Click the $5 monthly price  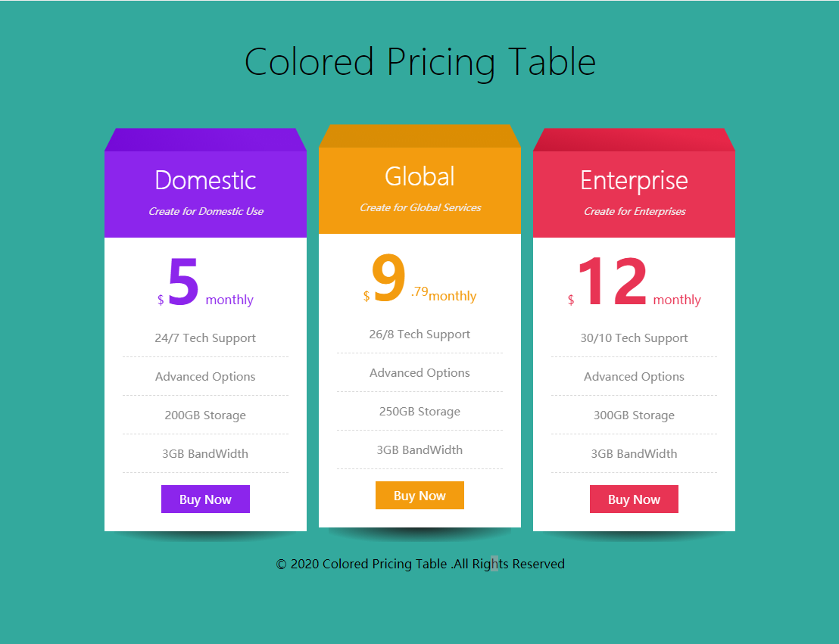click(205, 282)
